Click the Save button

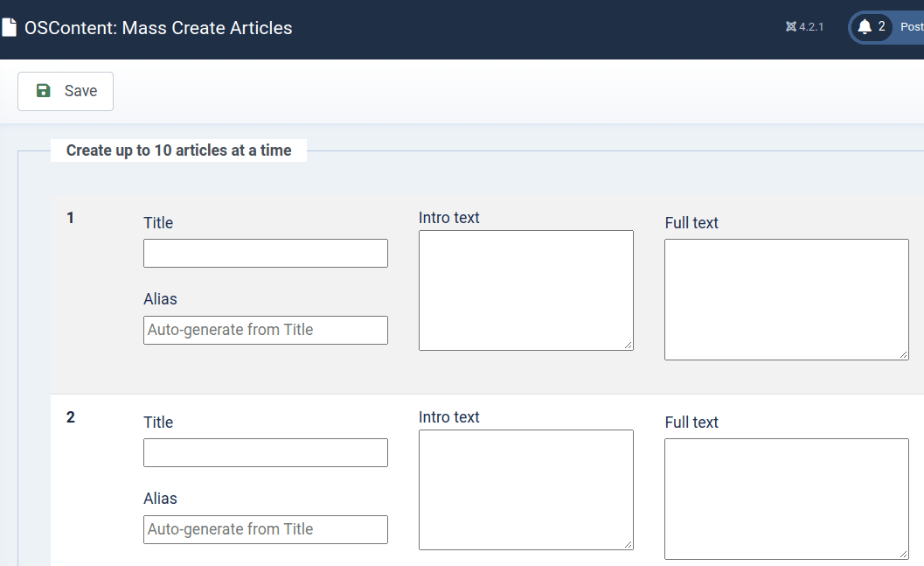(66, 91)
